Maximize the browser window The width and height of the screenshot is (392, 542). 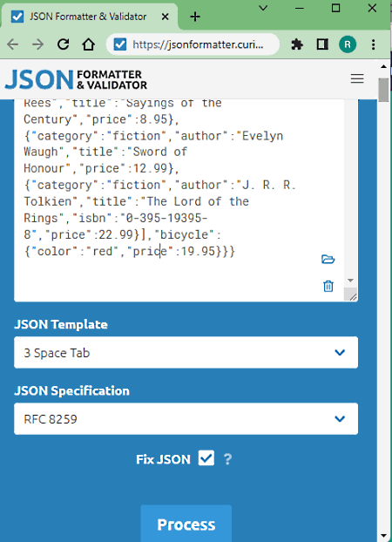(335, 8)
